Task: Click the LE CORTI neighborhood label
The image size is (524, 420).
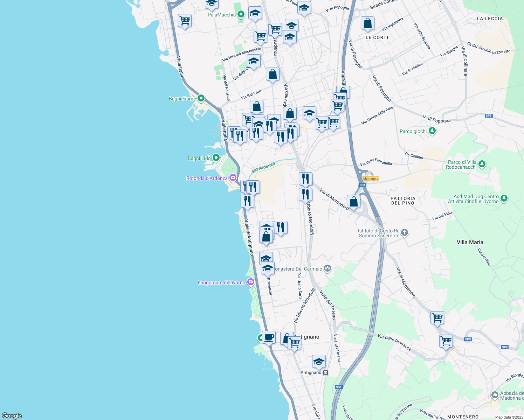Action: pyautogui.click(x=377, y=37)
